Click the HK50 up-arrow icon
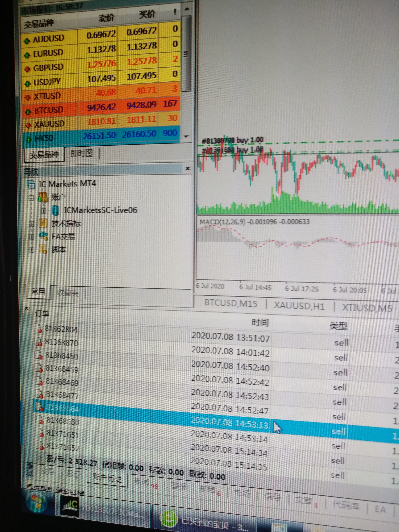399x532 pixels. [x=29, y=139]
